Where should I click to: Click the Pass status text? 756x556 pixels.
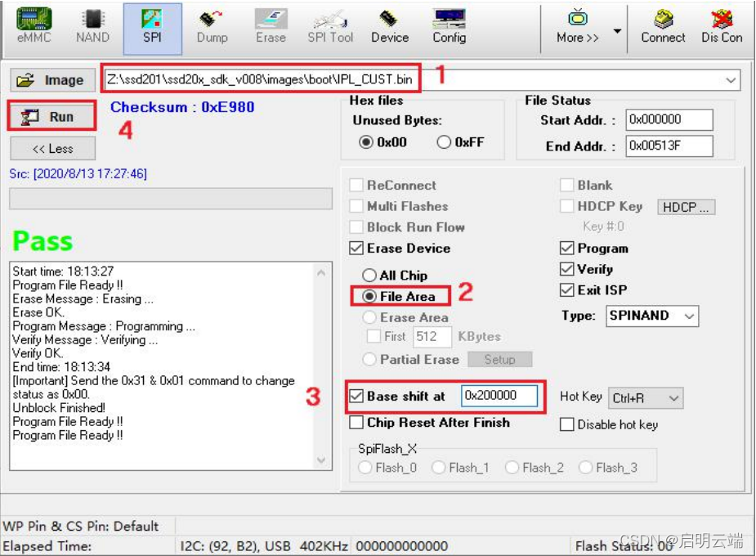tap(42, 240)
